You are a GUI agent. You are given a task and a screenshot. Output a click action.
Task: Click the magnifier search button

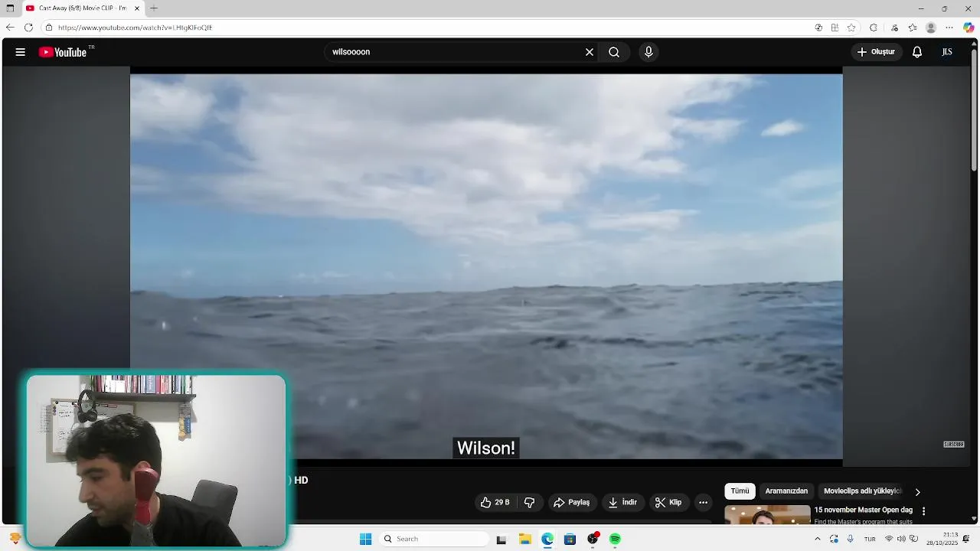tap(614, 52)
